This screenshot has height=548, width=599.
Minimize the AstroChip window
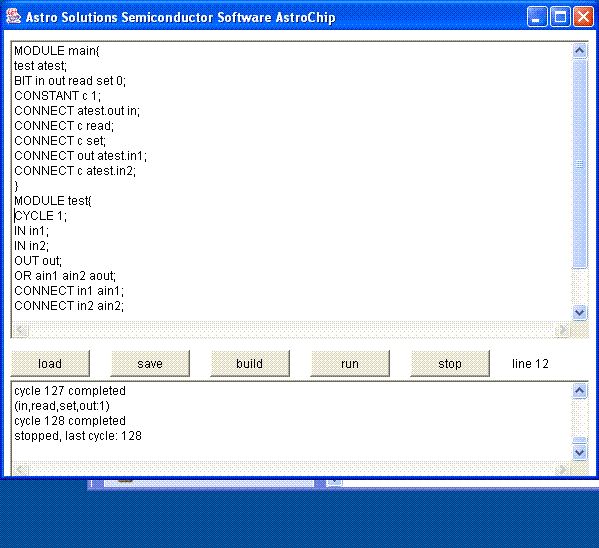[x=536, y=17]
